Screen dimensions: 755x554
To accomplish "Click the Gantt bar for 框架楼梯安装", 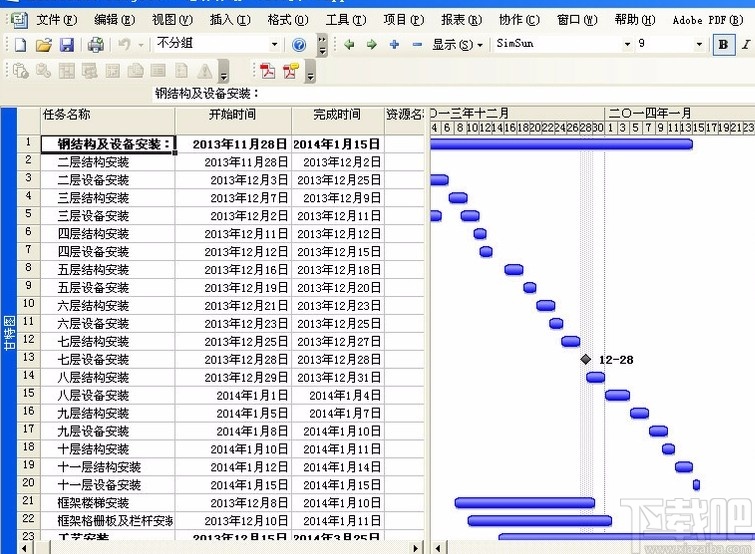I will (x=525, y=503).
